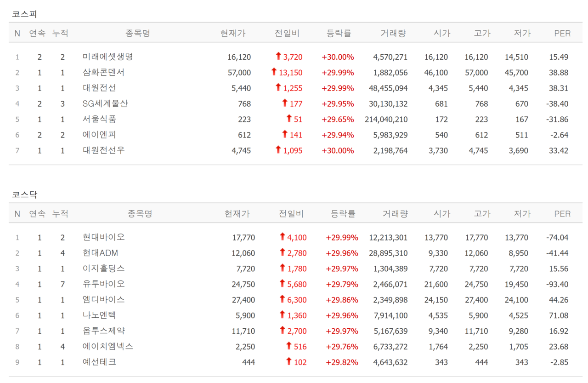Click 종목명 header in 코스피 table
This screenshot has height=383, width=588.
click(138, 33)
